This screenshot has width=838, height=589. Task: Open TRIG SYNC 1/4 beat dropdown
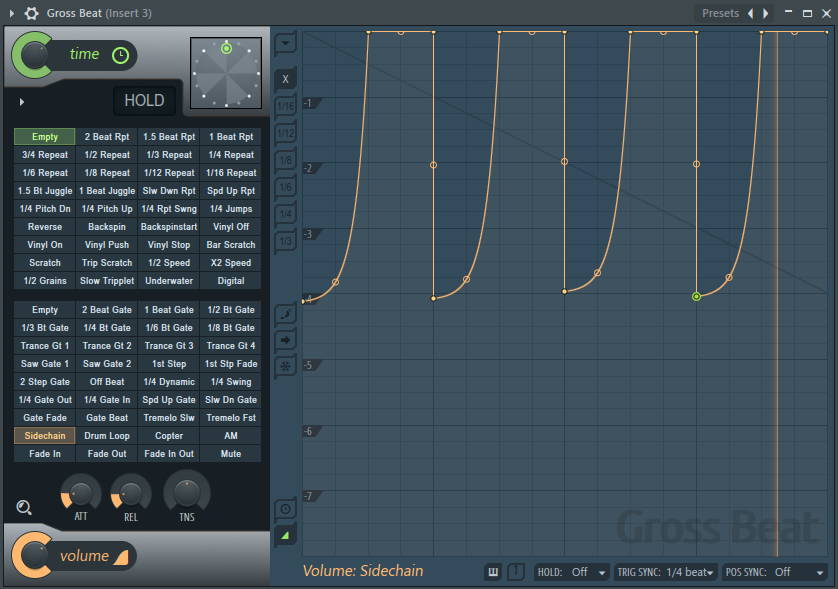[x=666, y=572]
